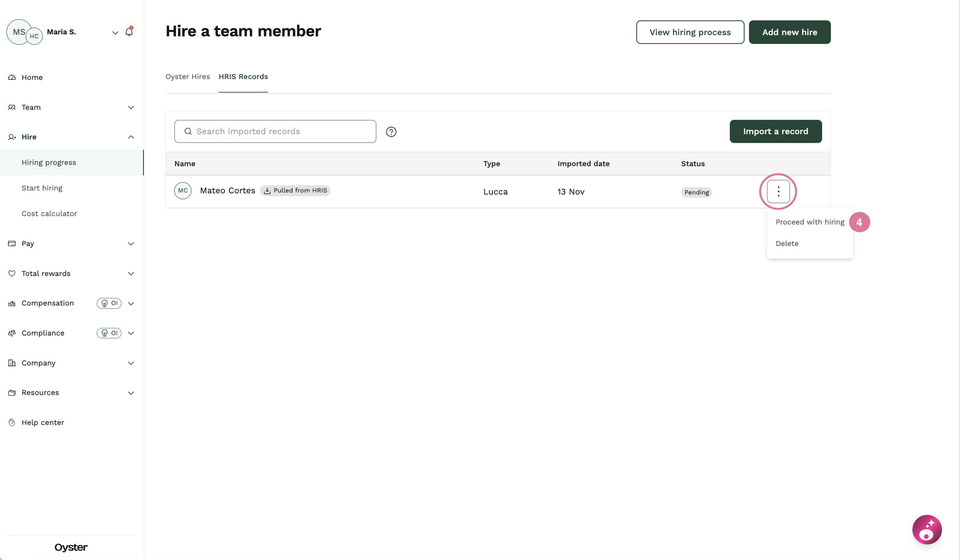Click the HC company avatar
Image resolution: width=960 pixels, height=560 pixels.
point(34,36)
